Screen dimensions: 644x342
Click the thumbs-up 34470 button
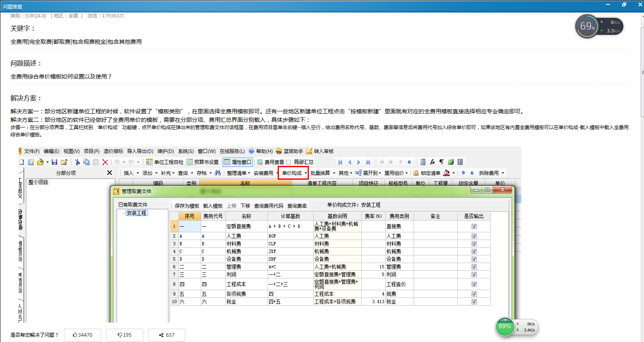(x=83, y=335)
